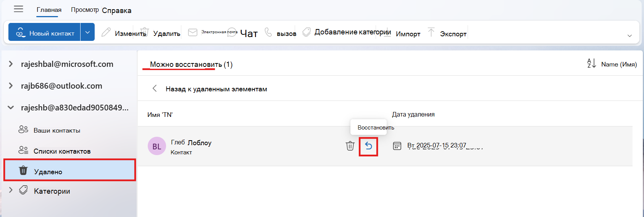Expand the Категории section
Screen dimensions: 644x217
(11, 190)
